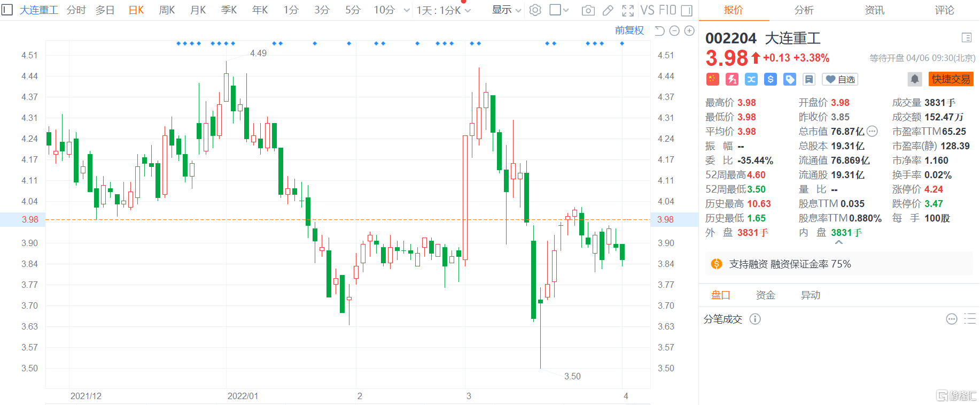Zoom out the K-line chart
Screen dimensions: 980x405
674,31
